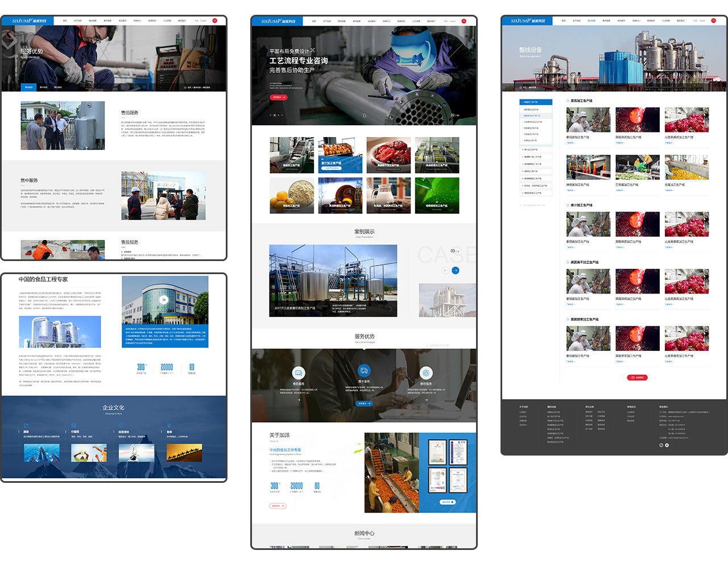
Task: Select the active blue 售前服务 tab on service page
Action: pos(28,87)
